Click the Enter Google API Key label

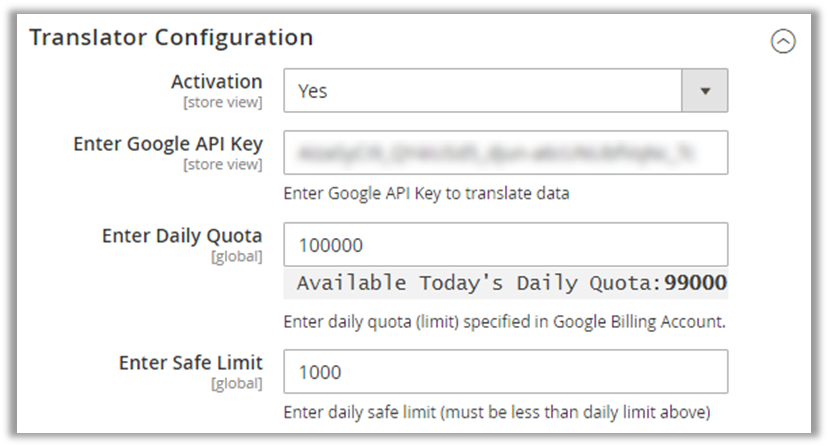(x=168, y=144)
